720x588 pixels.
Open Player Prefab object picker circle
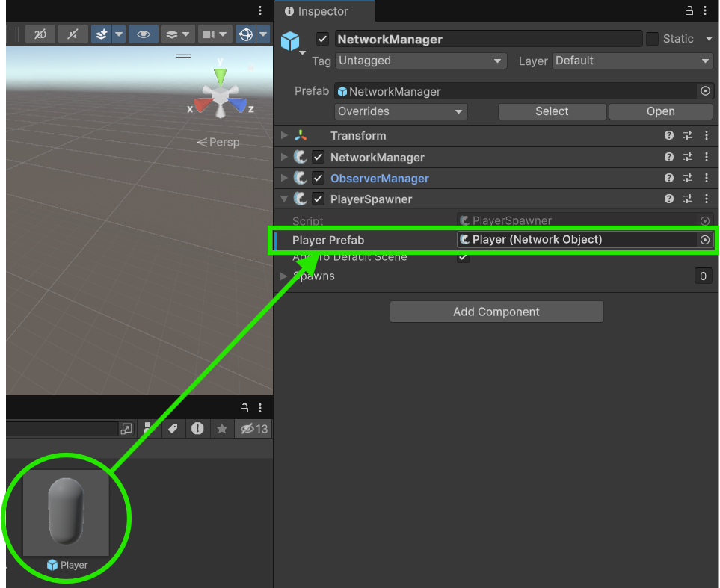click(x=705, y=240)
